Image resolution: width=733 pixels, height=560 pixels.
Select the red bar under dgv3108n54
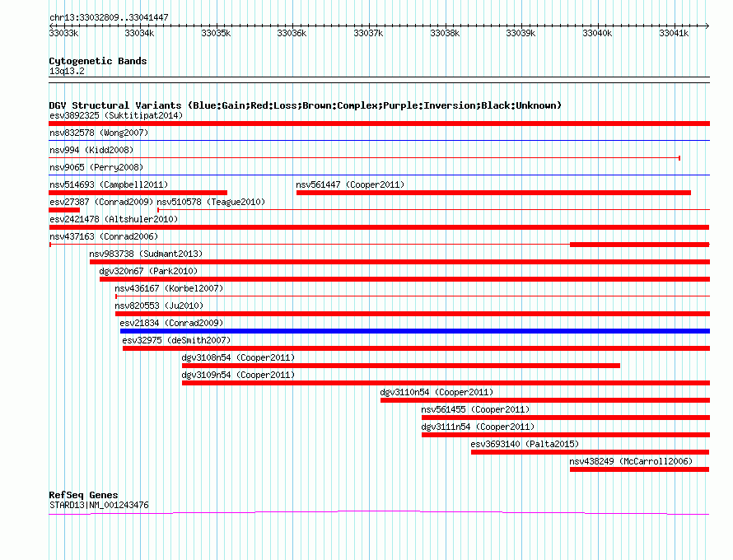point(401,366)
